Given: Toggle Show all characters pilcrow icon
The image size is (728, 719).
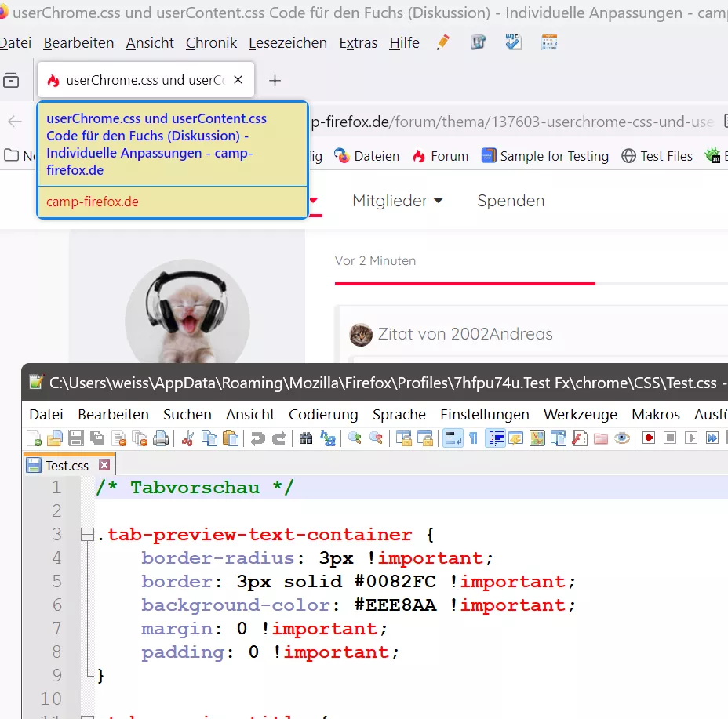Looking at the screenshot, I should click(x=474, y=438).
